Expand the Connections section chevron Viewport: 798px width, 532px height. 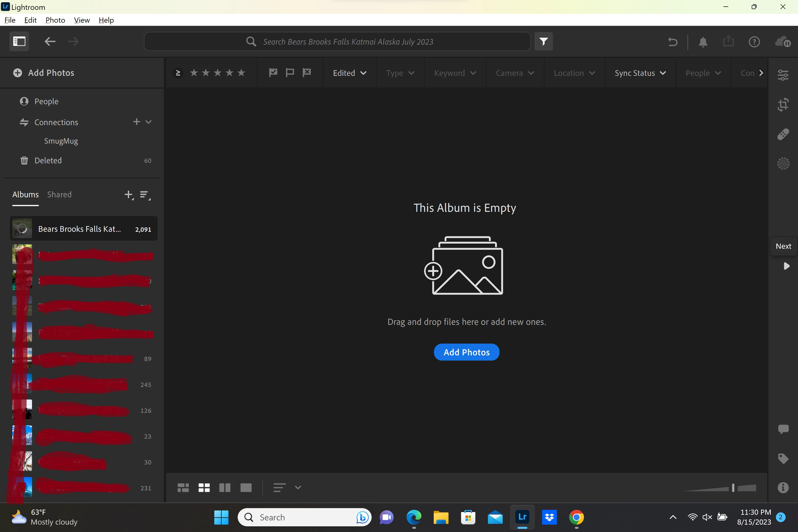[x=149, y=122]
